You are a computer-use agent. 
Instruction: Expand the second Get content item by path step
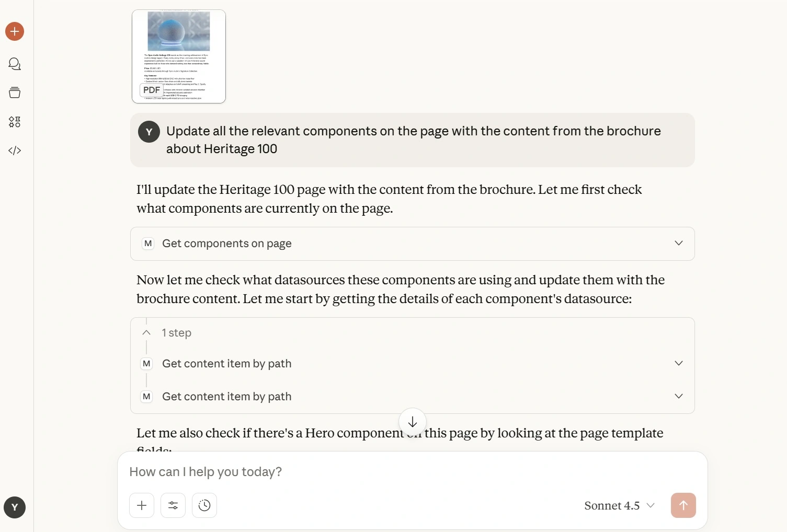coord(678,396)
